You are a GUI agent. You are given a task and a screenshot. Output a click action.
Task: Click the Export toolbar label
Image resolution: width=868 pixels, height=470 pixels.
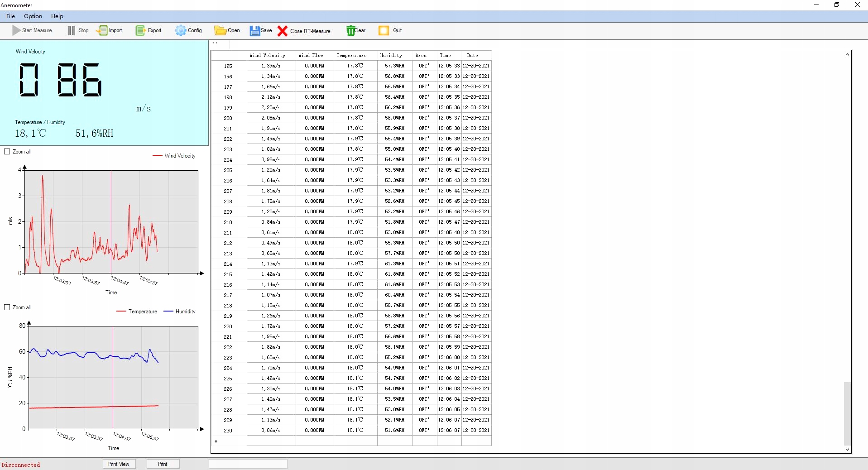click(154, 30)
